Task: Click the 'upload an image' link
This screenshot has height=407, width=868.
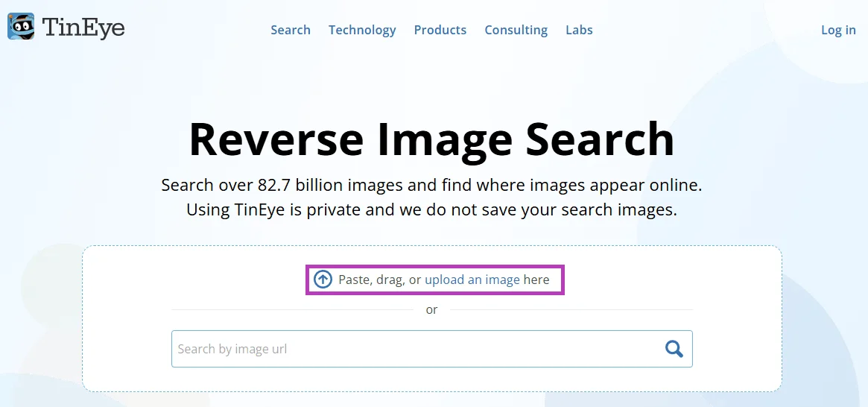Action: click(x=472, y=280)
